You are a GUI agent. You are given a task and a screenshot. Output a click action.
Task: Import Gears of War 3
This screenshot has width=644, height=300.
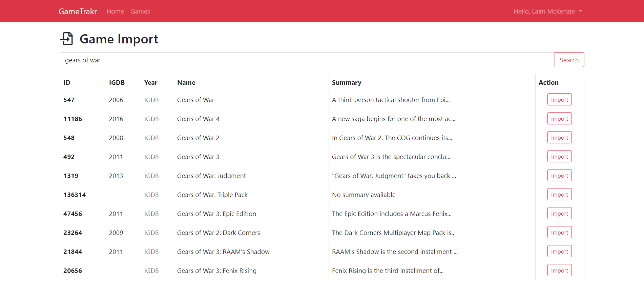559,157
